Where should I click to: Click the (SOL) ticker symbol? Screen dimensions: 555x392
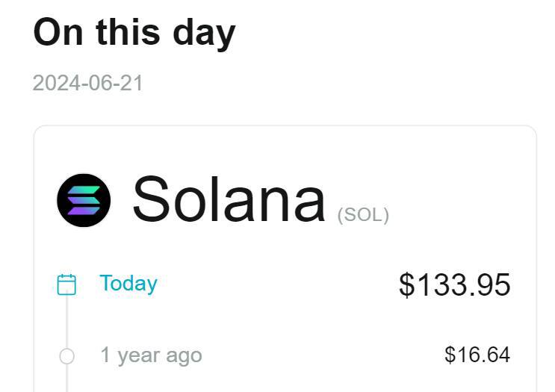pos(363,215)
